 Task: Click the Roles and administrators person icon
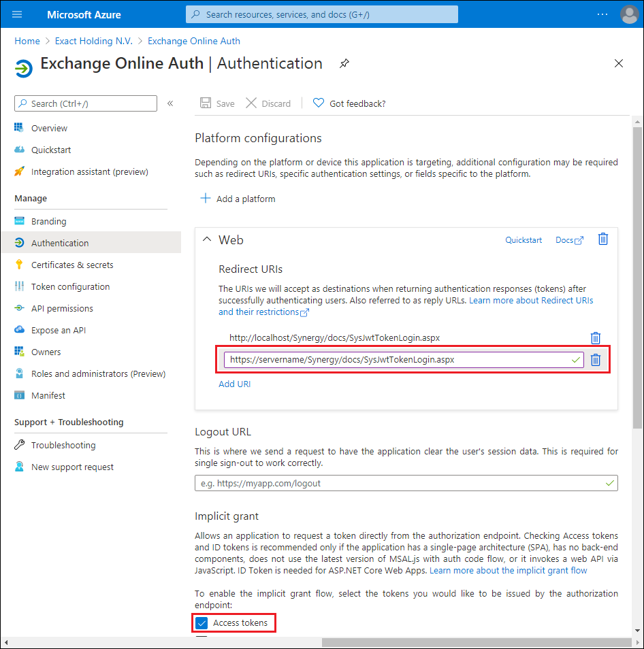coord(19,373)
